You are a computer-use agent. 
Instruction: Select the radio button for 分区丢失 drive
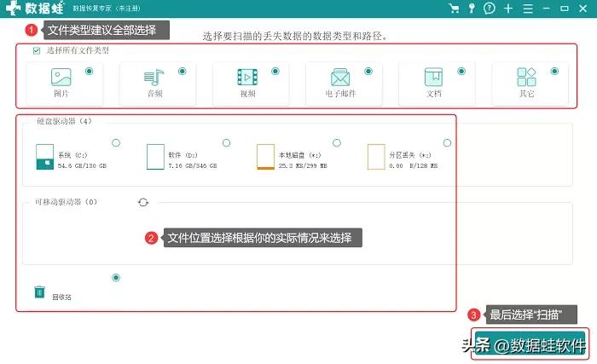point(447,142)
